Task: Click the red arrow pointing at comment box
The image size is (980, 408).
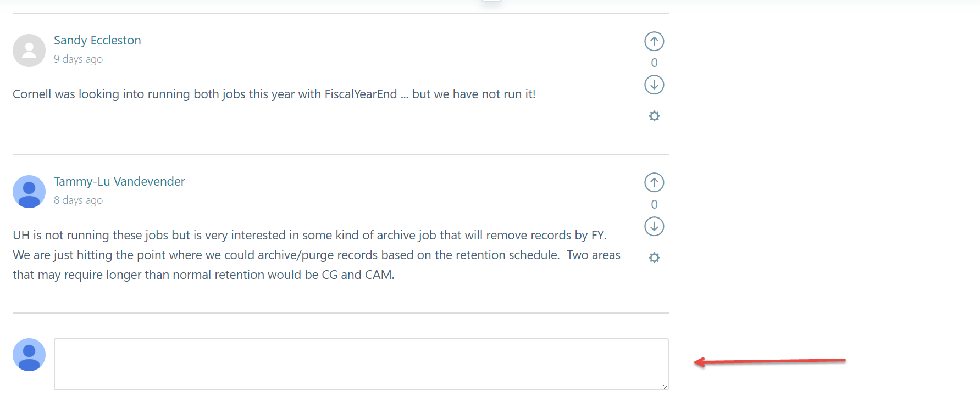Action: (x=769, y=361)
